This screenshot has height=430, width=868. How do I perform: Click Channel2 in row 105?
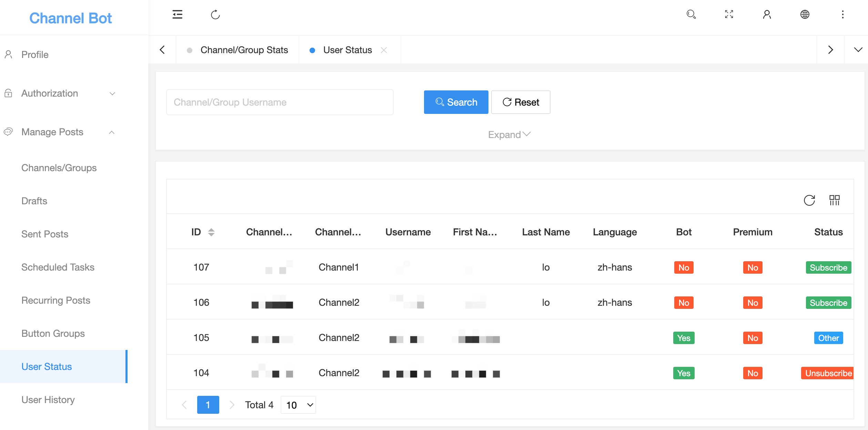[339, 338]
